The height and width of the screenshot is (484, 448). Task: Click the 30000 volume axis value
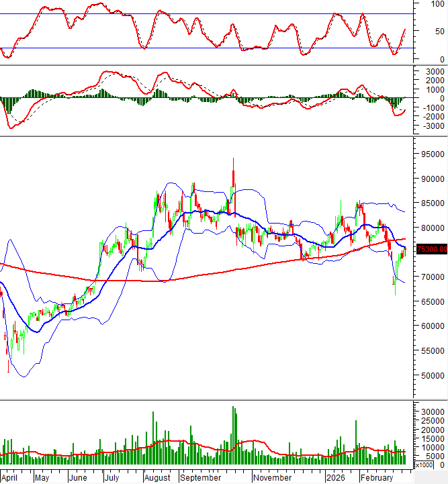[x=433, y=411]
